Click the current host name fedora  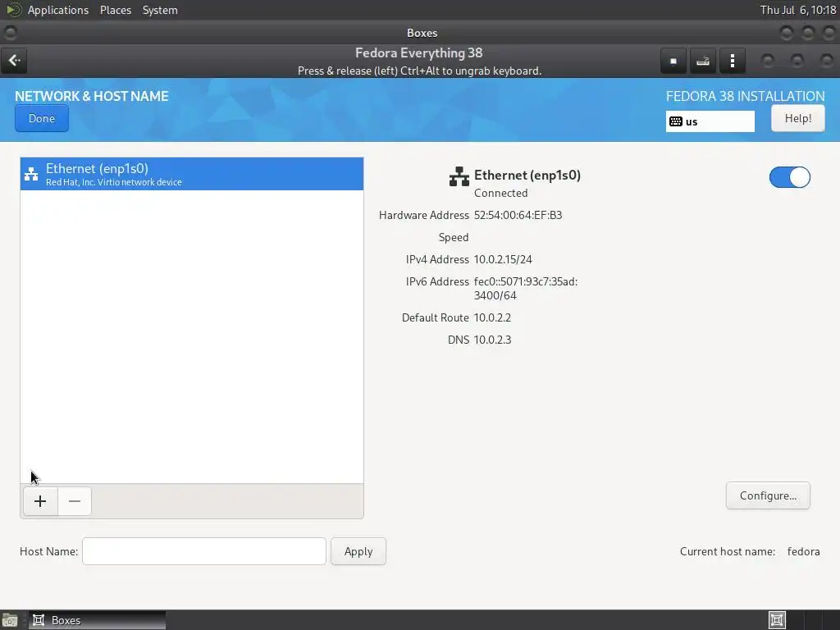(x=803, y=551)
